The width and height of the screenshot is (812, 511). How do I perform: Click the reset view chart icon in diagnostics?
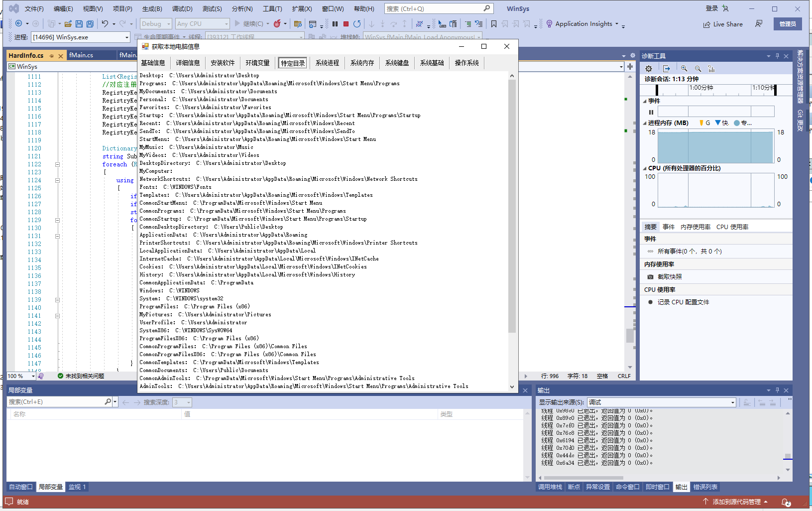click(x=711, y=69)
